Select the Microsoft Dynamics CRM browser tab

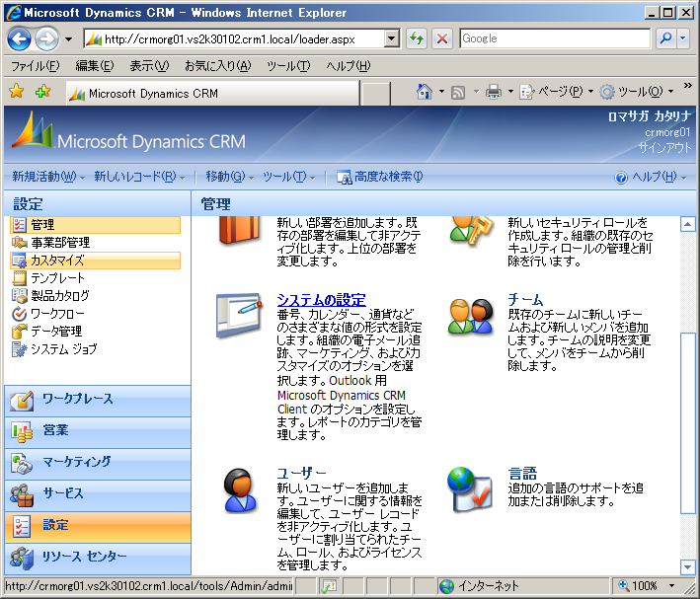[212, 94]
